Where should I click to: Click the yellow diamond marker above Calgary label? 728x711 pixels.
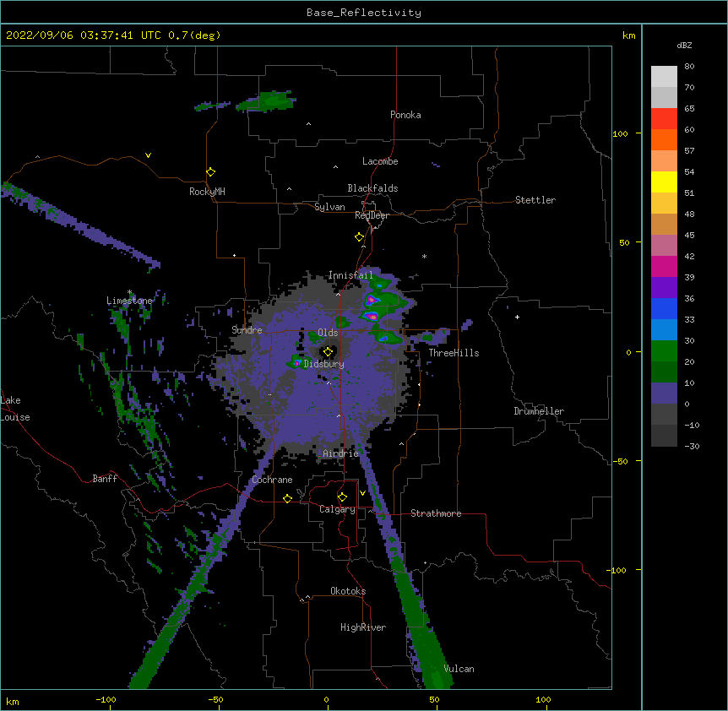point(342,497)
